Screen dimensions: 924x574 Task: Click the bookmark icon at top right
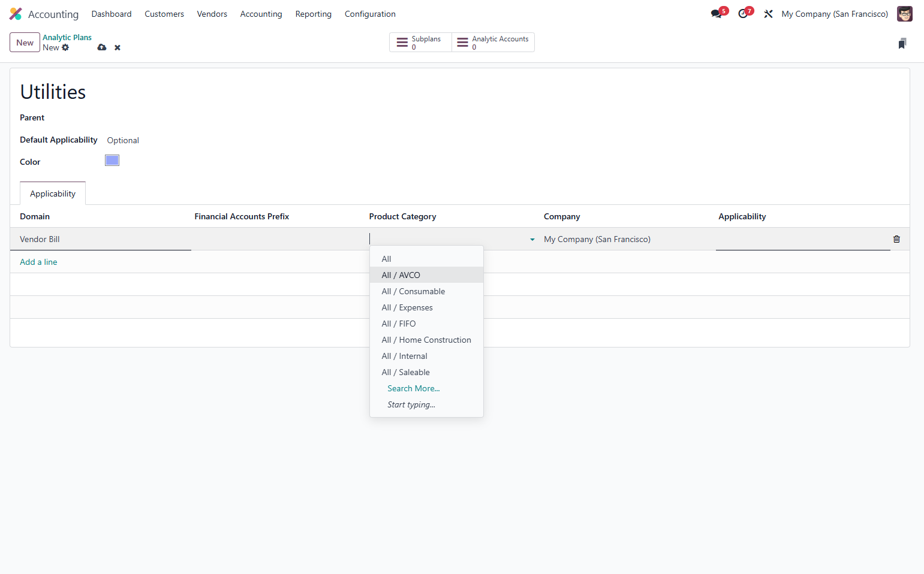902,43
